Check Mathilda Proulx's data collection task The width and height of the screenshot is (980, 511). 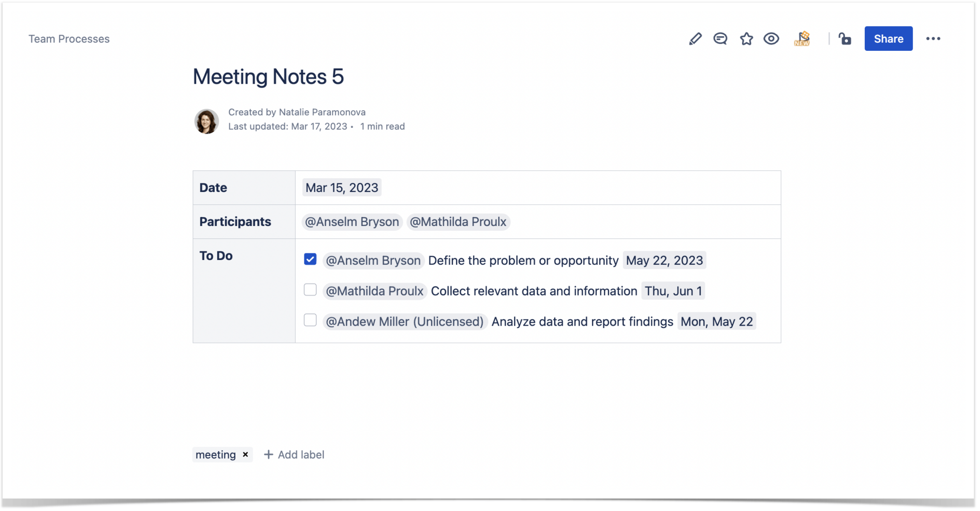coord(310,289)
